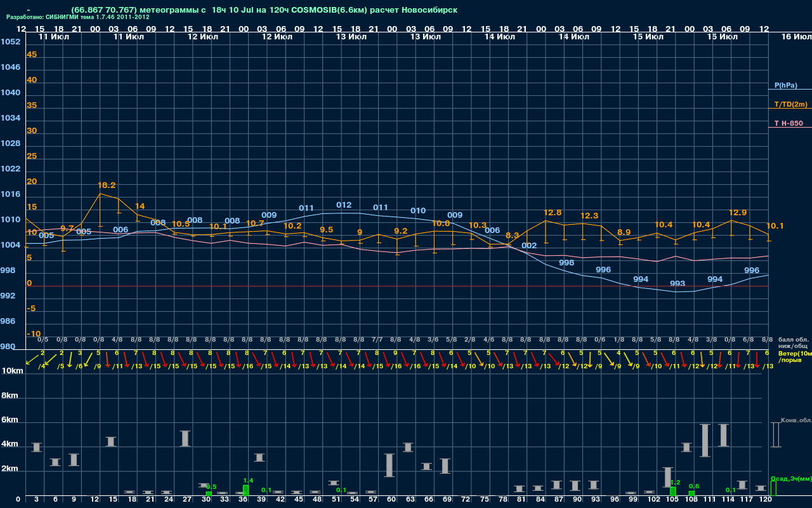812x508 pixels.
Task: Click the 12.9 temperature label
Action: pyautogui.click(x=738, y=213)
